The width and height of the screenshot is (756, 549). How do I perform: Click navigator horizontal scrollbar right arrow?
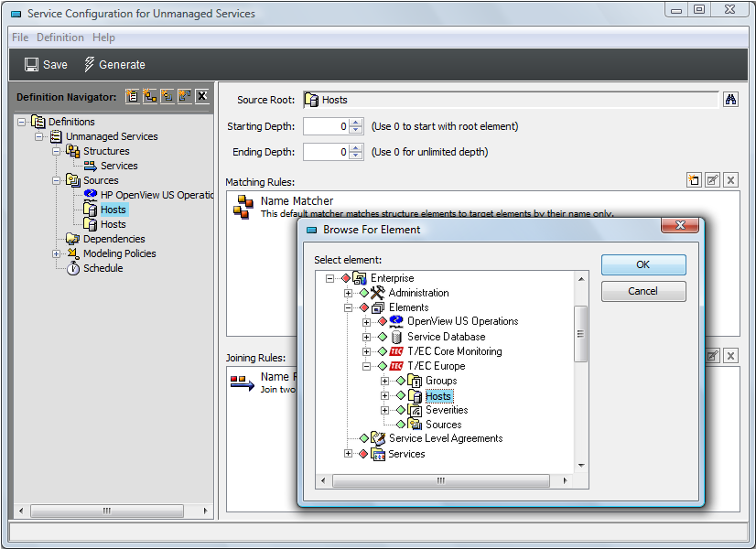tap(205, 511)
